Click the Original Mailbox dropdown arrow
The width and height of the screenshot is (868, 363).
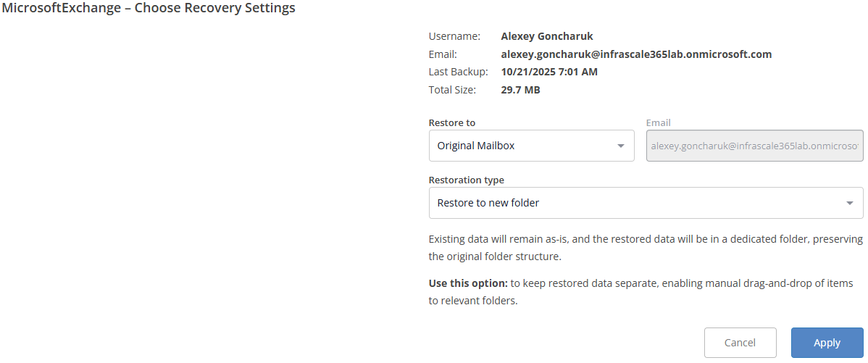621,146
